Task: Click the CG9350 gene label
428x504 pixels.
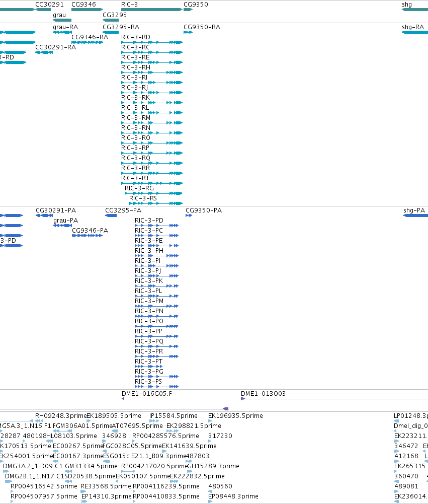Action: click(196, 5)
